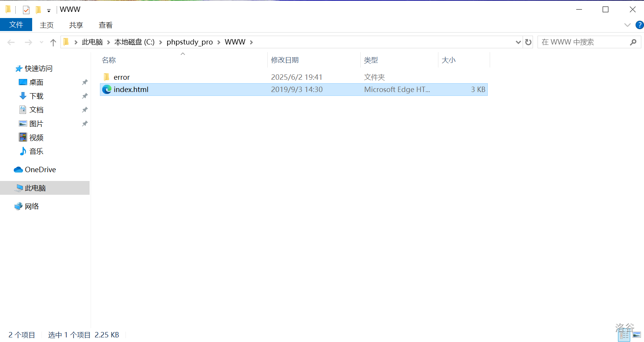Open the Help question mark icon
Screen dimensions: 644x342
coord(639,25)
